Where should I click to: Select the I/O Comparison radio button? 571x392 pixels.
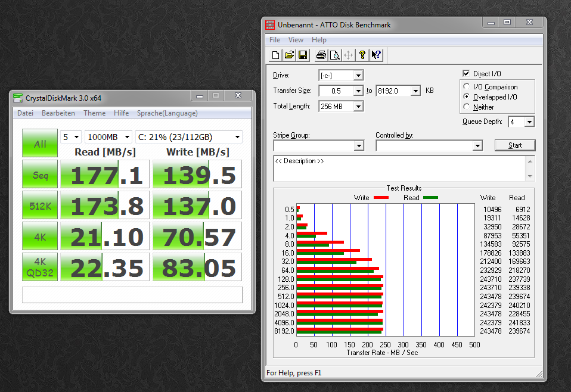point(466,86)
